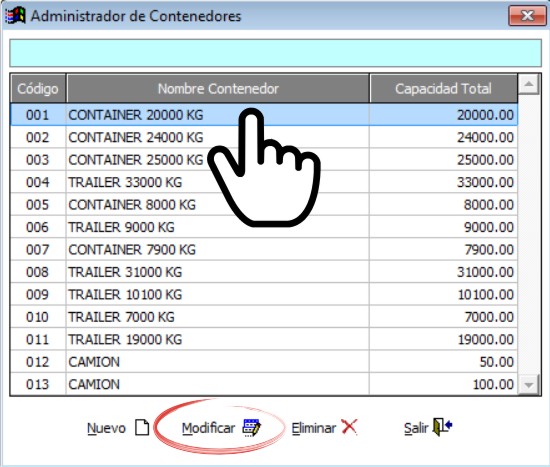Click the Nuevo button label
The height and width of the screenshot is (467, 550).
pyautogui.click(x=106, y=428)
